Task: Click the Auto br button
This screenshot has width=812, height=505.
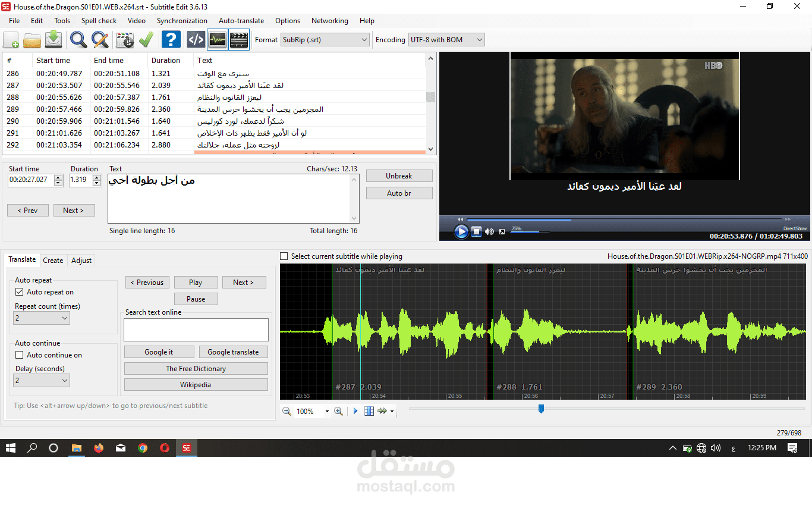Action: 399,193
